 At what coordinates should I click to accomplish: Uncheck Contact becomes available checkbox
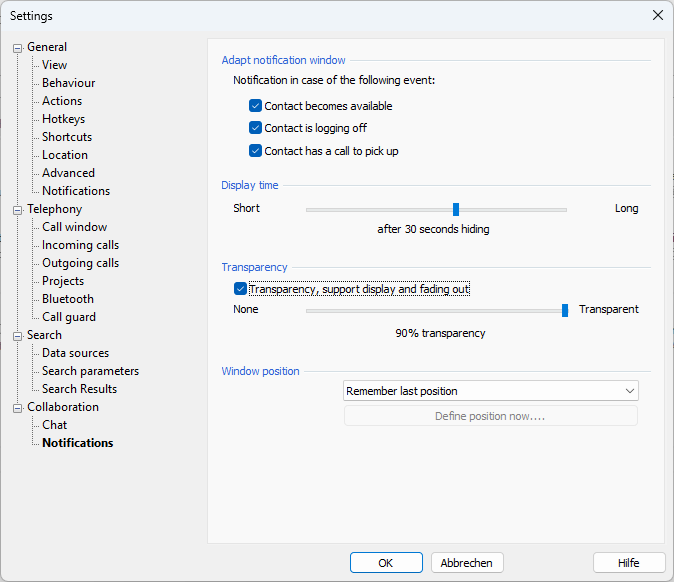coord(255,106)
